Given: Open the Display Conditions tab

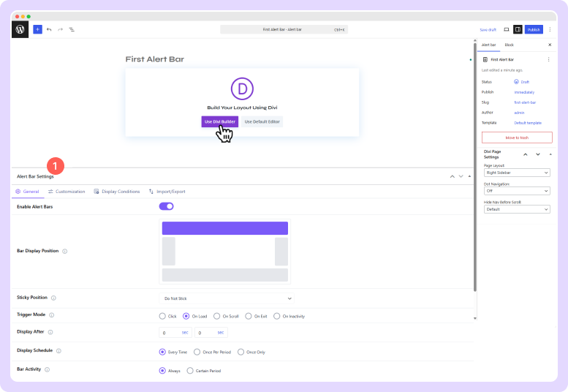Looking at the screenshot, I should [116, 192].
